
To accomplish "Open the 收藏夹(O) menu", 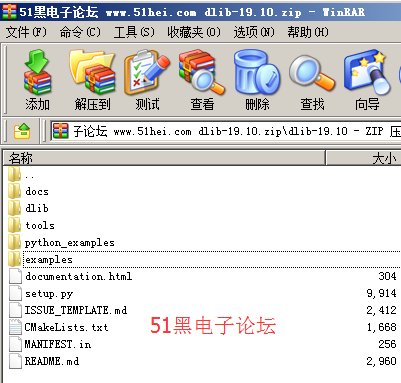I will pos(194,32).
